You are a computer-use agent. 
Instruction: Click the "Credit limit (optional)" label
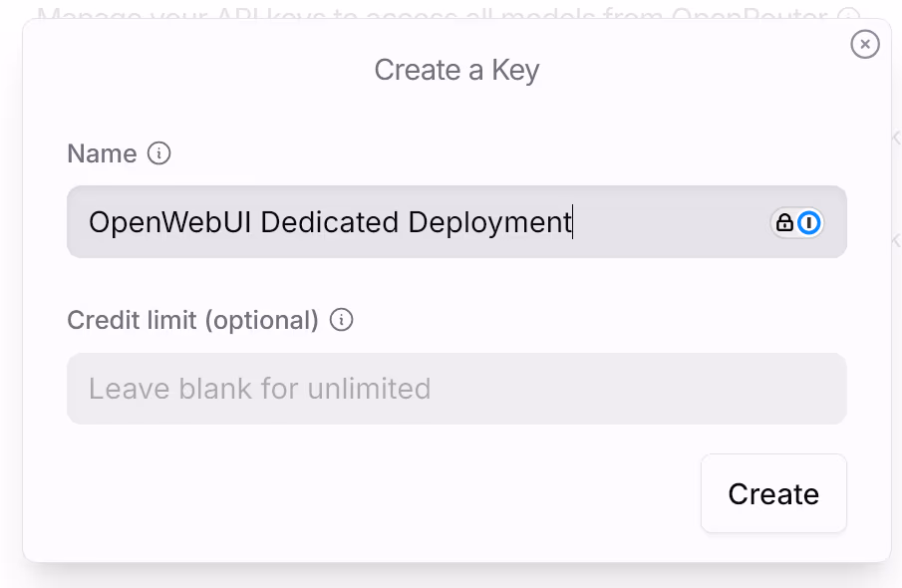coord(192,320)
